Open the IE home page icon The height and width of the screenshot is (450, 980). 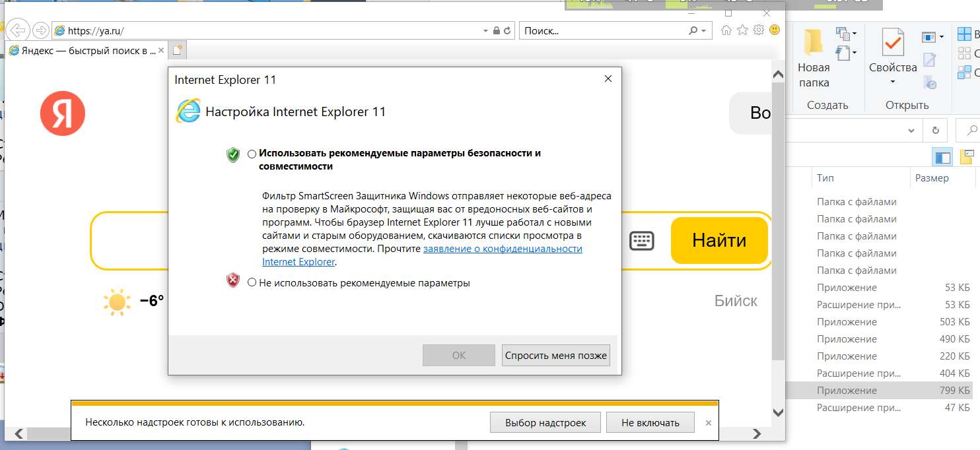(727, 30)
